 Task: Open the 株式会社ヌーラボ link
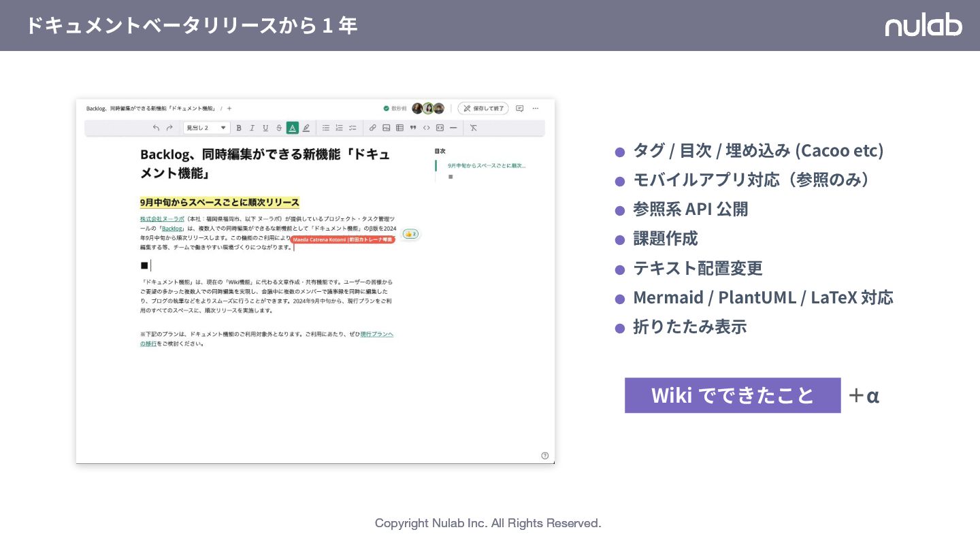(162, 219)
